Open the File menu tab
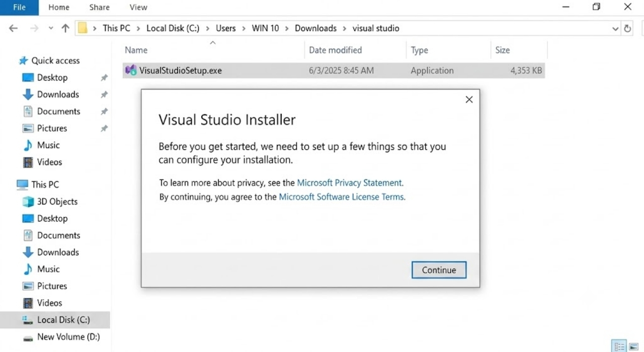Screen dimensions: 644x352 coord(19,7)
